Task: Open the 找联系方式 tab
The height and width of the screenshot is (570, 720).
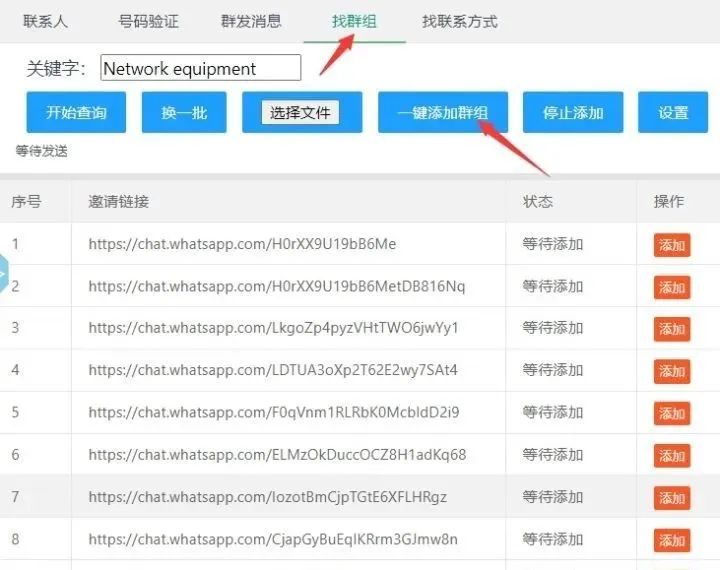Action: click(460, 21)
